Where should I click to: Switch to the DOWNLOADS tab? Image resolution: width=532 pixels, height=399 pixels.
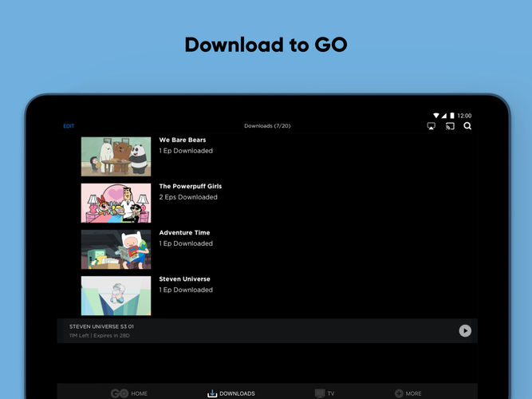point(231,393)
